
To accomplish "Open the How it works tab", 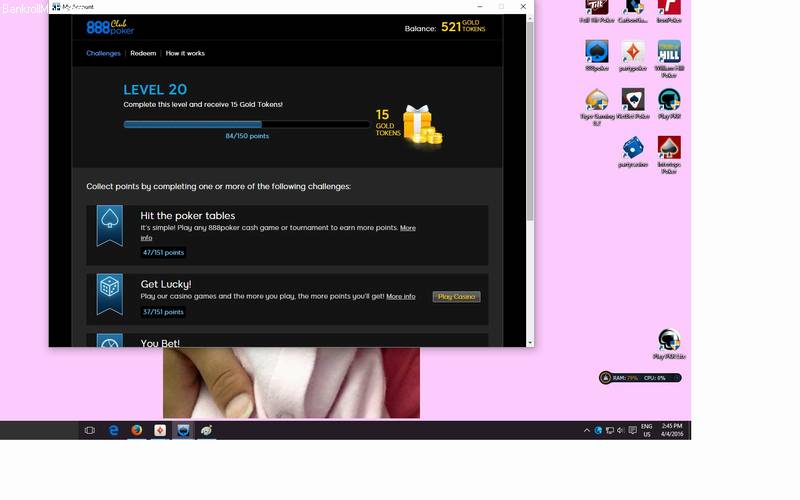I will click(x=185, y=53).
